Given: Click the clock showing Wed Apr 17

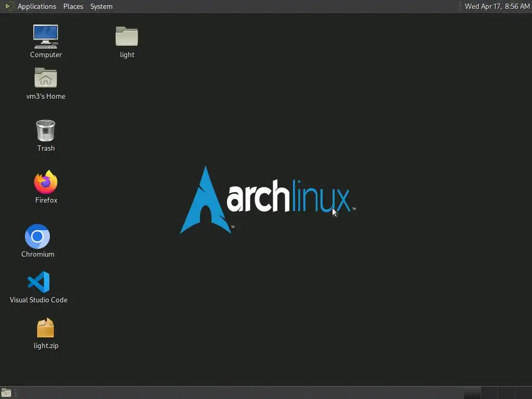Looking at the screenshot, I should point(497,6).
